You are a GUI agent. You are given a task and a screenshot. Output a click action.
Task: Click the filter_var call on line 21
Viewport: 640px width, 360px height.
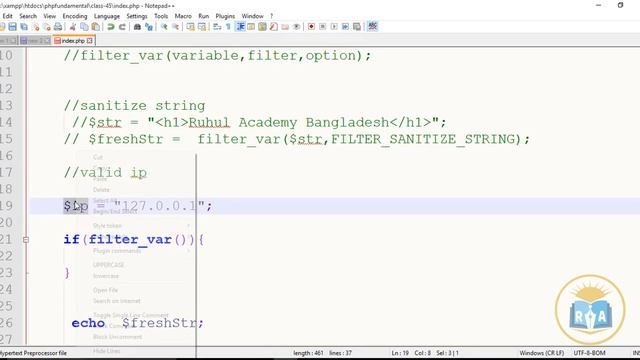pos(130,240)
